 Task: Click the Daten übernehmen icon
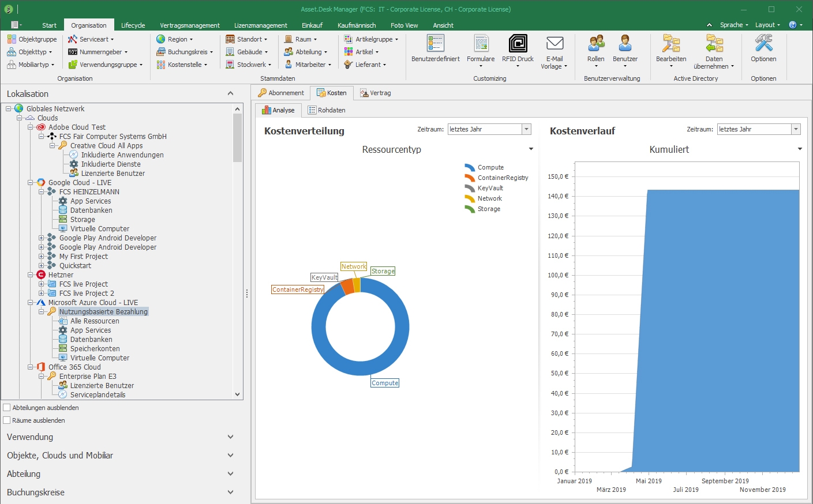click(714, 44)
